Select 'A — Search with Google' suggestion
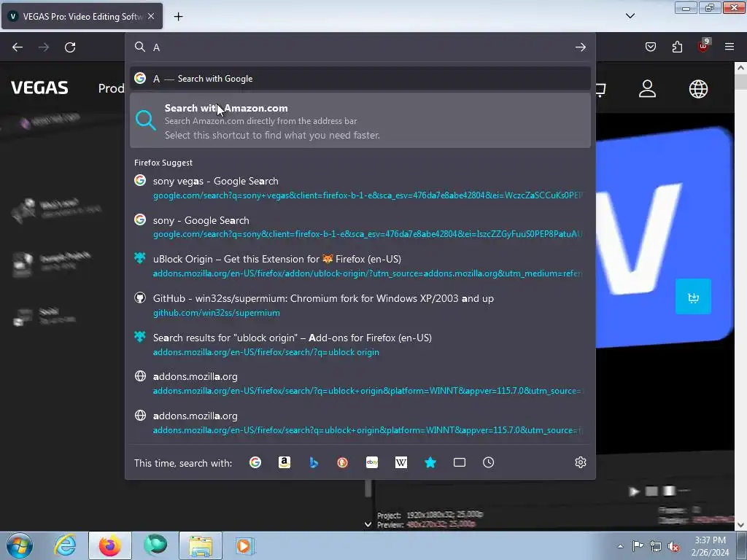747x560 pixels. point(360,79)
